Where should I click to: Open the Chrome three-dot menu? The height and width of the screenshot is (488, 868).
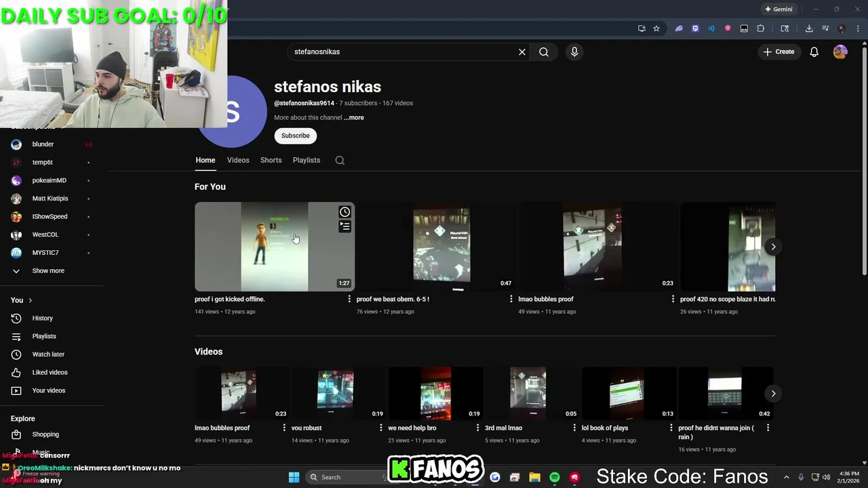[x=858, y=28]
